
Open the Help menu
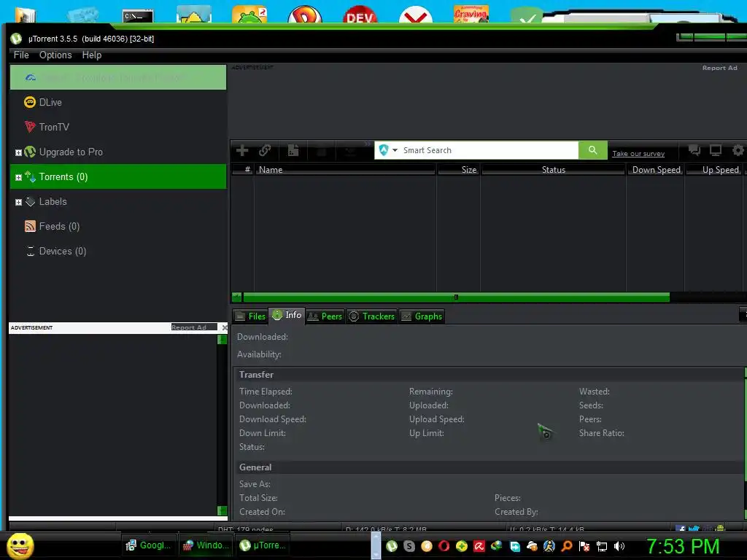point(91,55)
